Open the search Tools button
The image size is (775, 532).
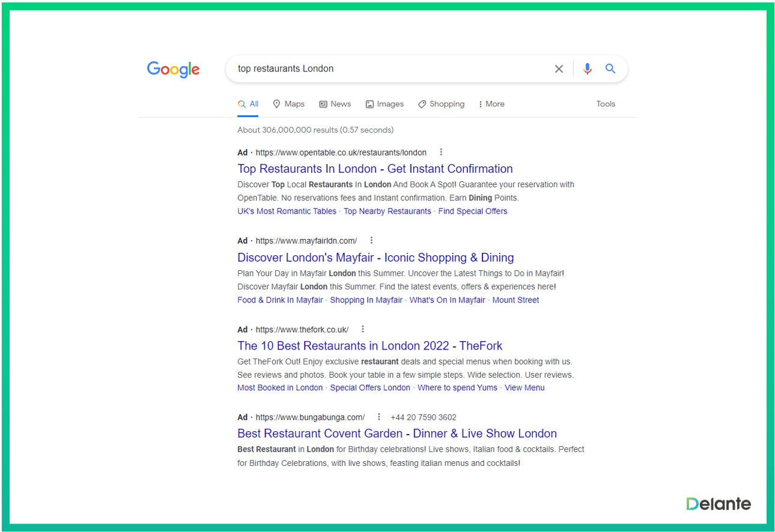point(606,104)
